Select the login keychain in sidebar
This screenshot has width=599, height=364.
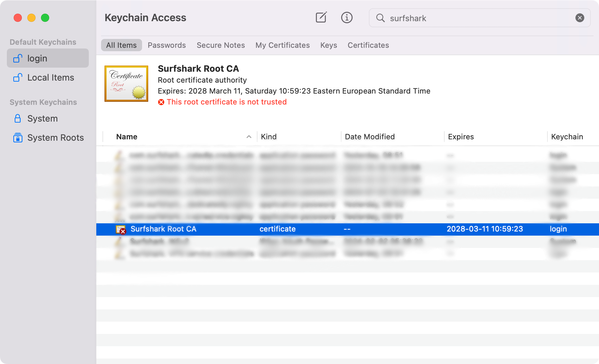click(x=48, y=58)
